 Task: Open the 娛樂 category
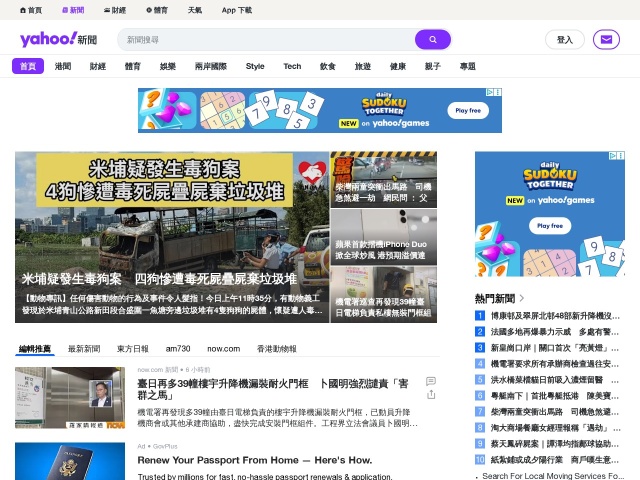[x=168, y=66]
